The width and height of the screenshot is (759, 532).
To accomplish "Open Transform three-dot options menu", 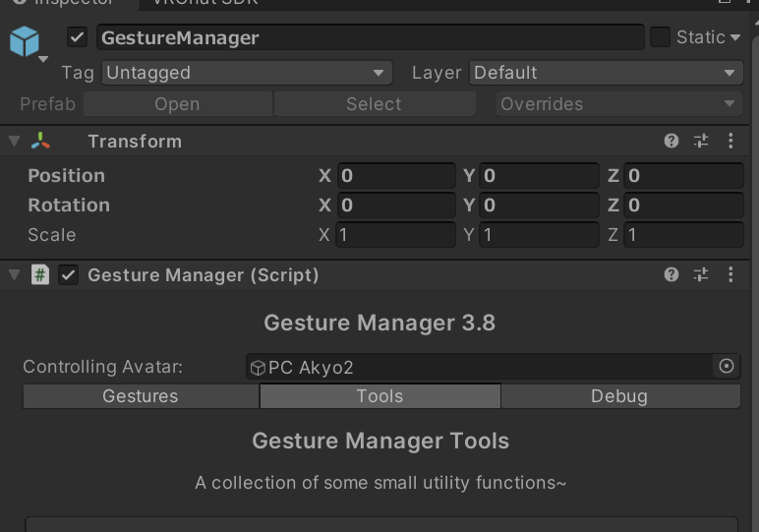I will pyautogui.click(x=730, y=141).
